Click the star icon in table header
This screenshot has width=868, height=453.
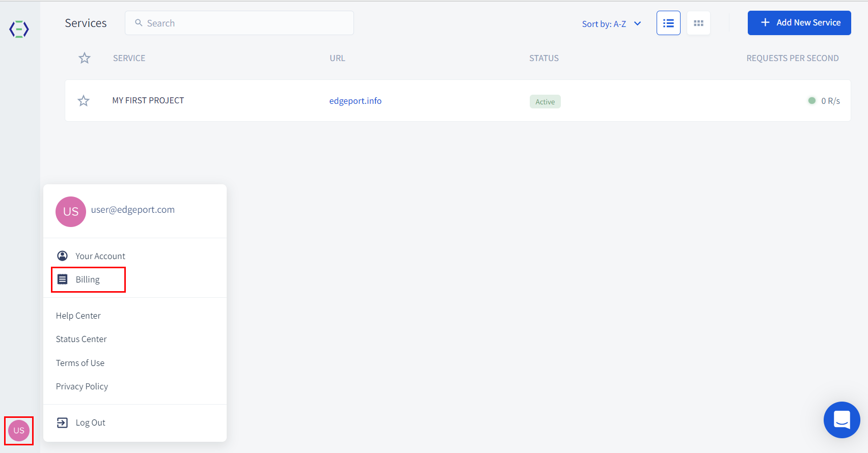click(x=85, y=58)
